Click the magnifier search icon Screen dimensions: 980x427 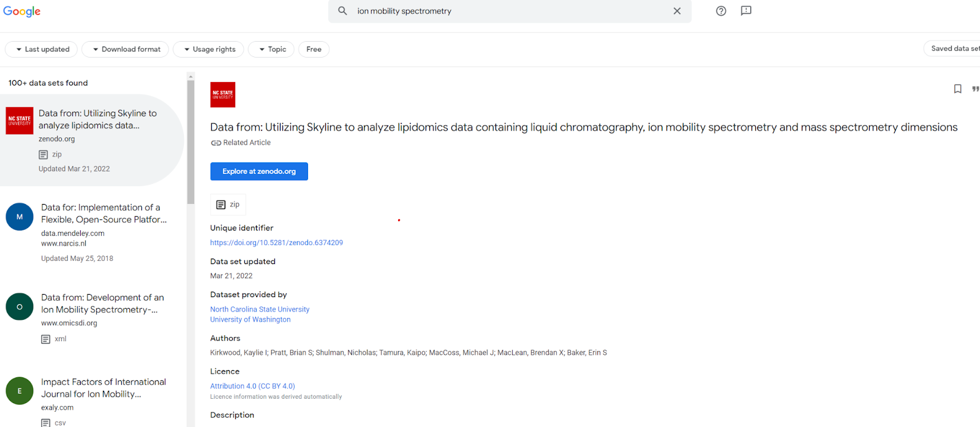pyautogui.click(x=342, y=11)
